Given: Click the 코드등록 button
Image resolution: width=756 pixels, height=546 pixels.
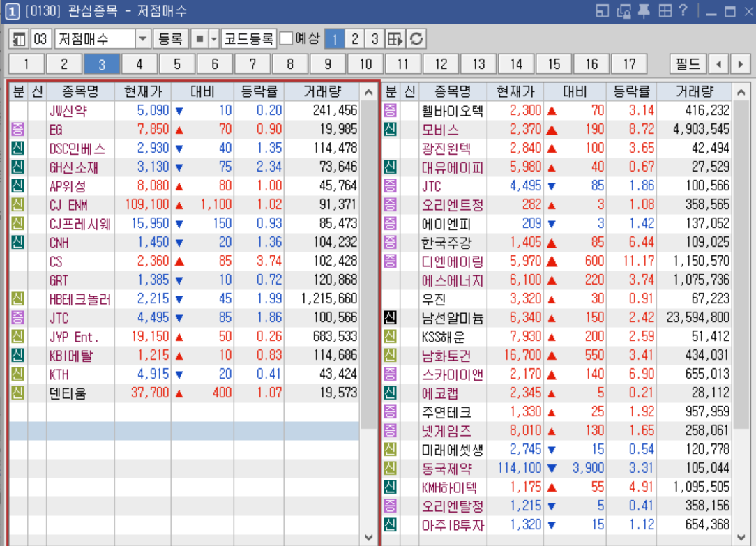Looking at the screenshot, I should pos(249,39).
